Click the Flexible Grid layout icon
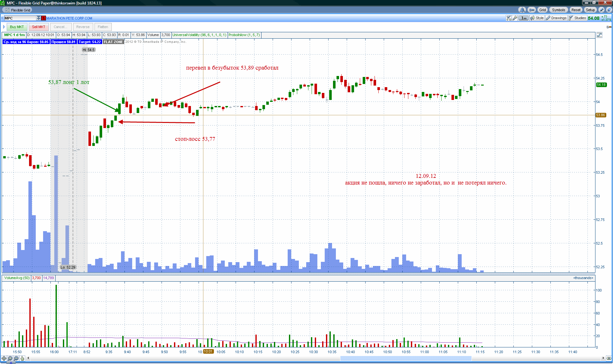 pyautogui.click(x=7, y=10)
